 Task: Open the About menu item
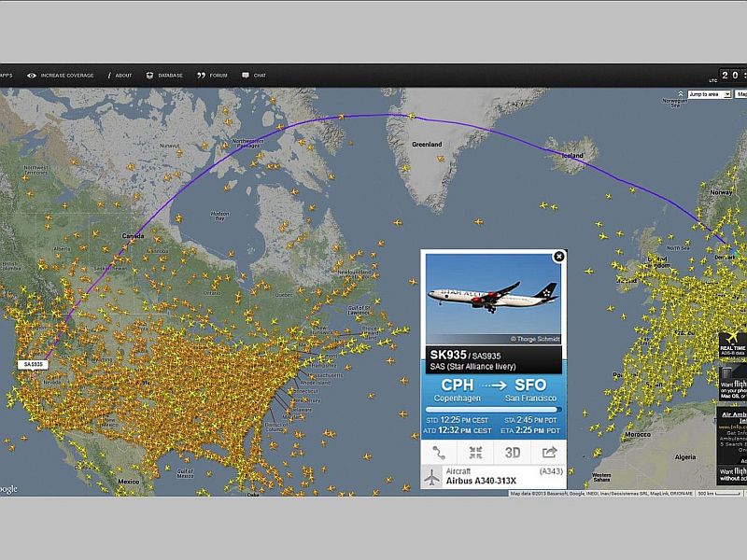pyautogui.click(x=120, y=75)
